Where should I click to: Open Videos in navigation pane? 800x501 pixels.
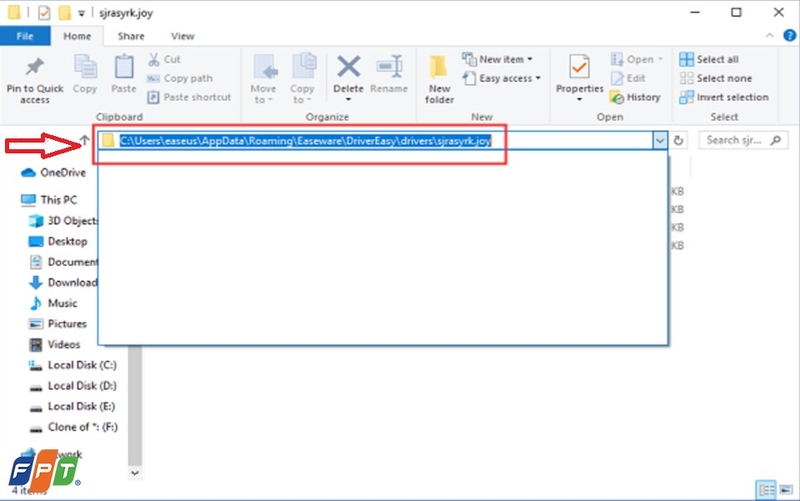pos(54,344)
